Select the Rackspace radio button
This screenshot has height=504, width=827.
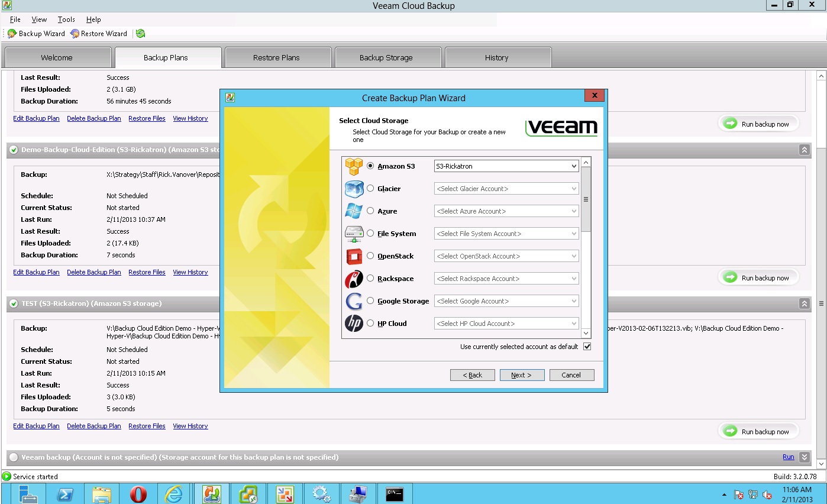click(x=370, y=279)
